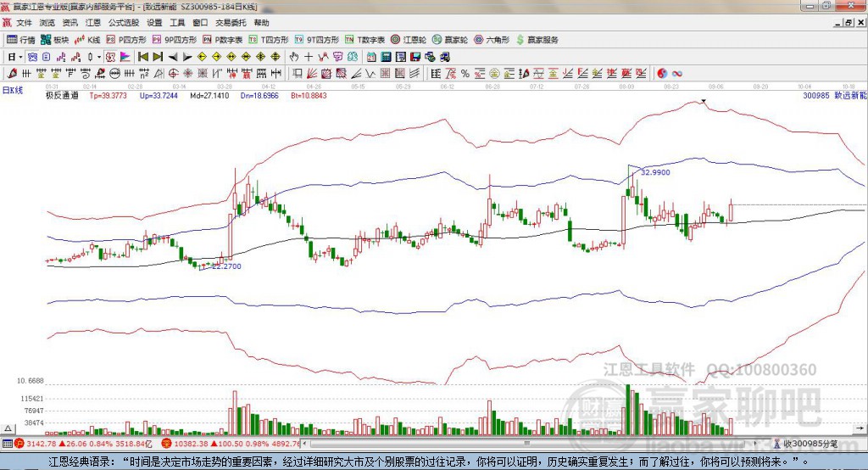Screen dimensions: 868x470
Task: Open the 行情 quotes view
Action: click(21, 40)
